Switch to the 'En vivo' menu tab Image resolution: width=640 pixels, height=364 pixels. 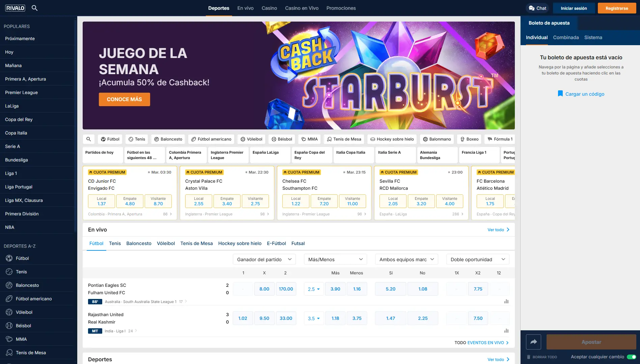(245, 8)
